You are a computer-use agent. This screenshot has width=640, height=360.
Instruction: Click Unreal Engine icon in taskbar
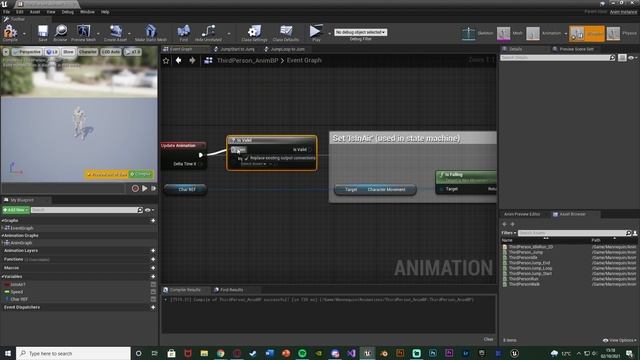click(x=367, y=353)
